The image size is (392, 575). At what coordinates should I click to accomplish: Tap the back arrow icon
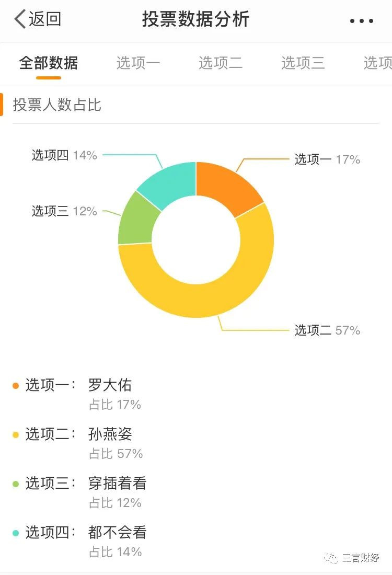coord(20,19)
